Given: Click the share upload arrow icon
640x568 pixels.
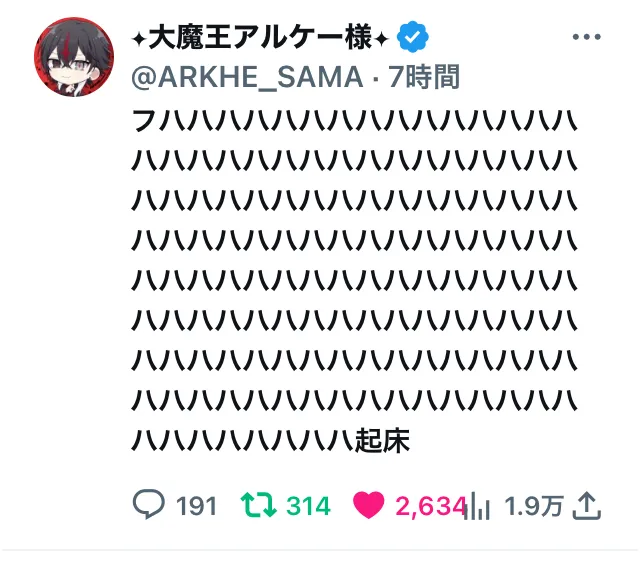Looking at the screenshot, I should (587, 506).
